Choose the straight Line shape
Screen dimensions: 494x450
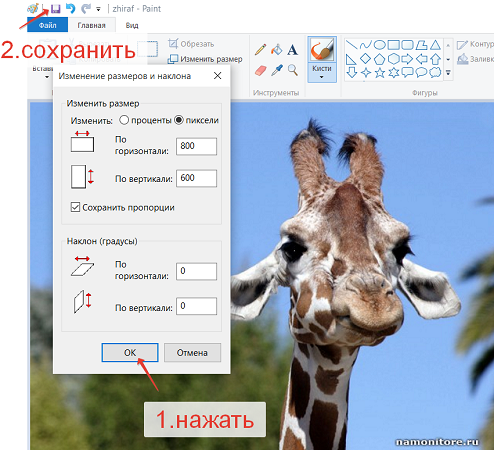(x=351, y=45)
